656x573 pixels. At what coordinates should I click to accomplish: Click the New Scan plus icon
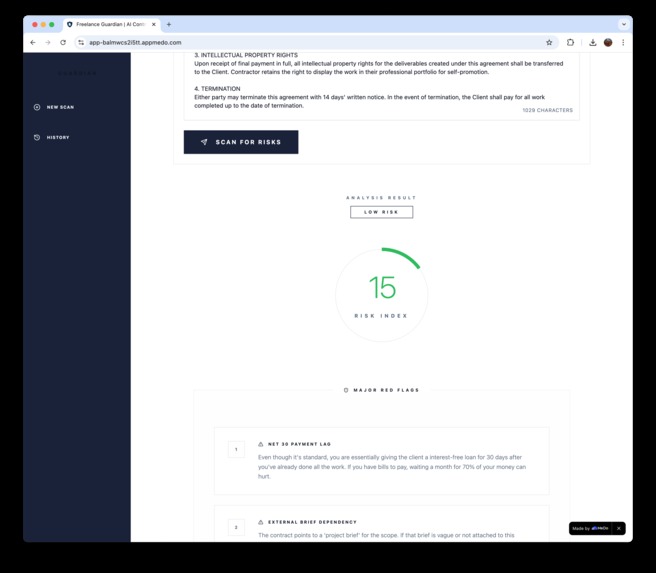point(37,107)
